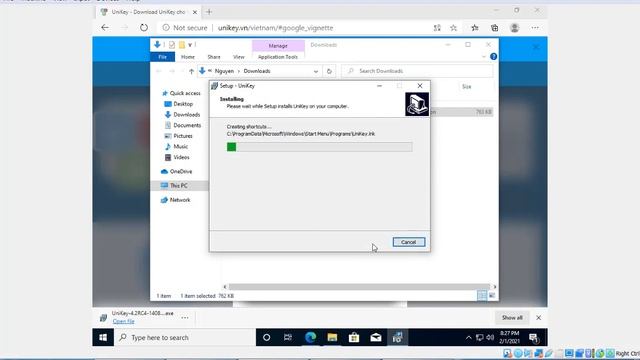Go up one folder level
The height and width of the screenshot is (360, 640).
click(191, 71)
